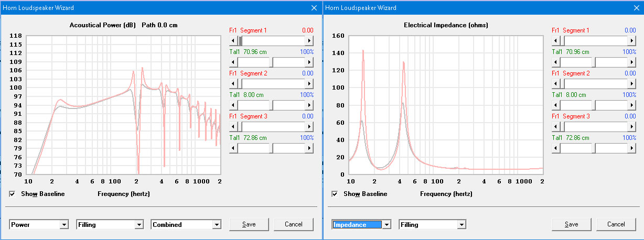Click right arrow of Segment 2 slider in Electrical Impedance window
The height and width of the screenshot is (240, 644).
pyautogui.click(x=632, y=83)
